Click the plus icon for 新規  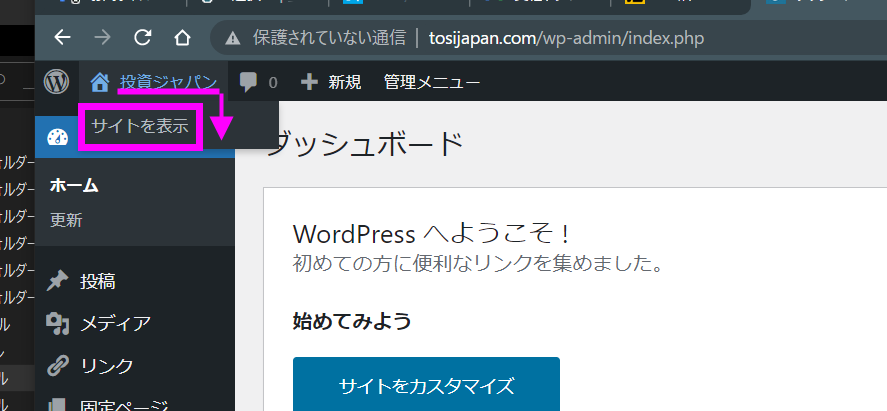[309, 83]
